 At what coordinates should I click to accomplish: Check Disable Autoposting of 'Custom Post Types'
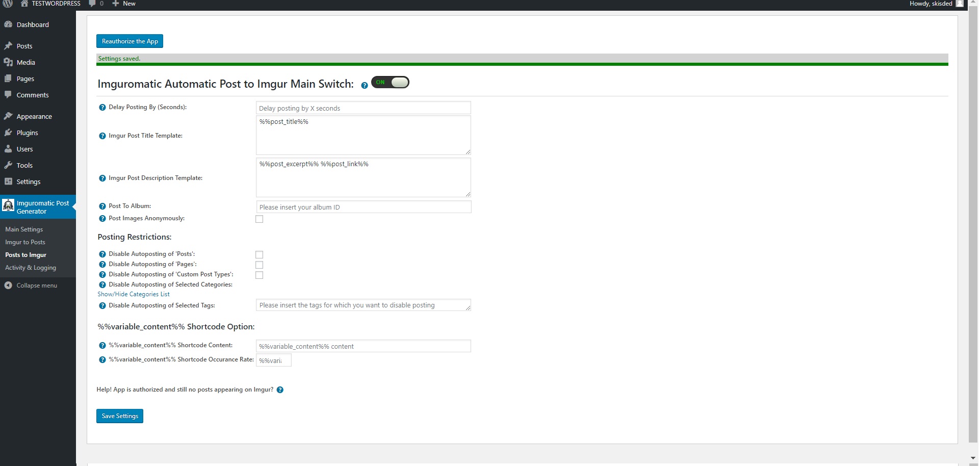click(260, 275)
